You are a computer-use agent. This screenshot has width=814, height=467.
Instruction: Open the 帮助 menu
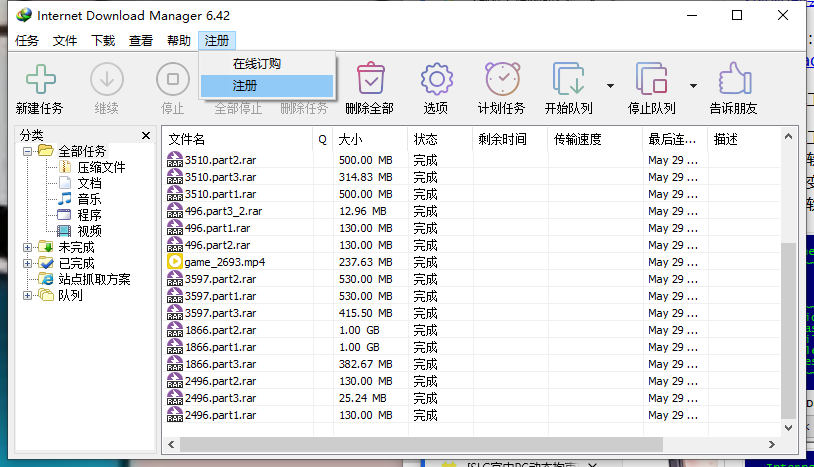point(179,40)
